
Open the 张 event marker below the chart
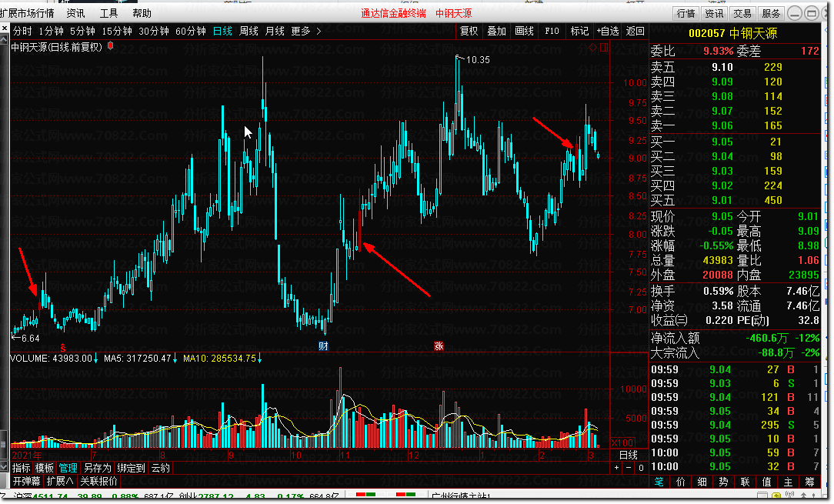click(439, 346)
